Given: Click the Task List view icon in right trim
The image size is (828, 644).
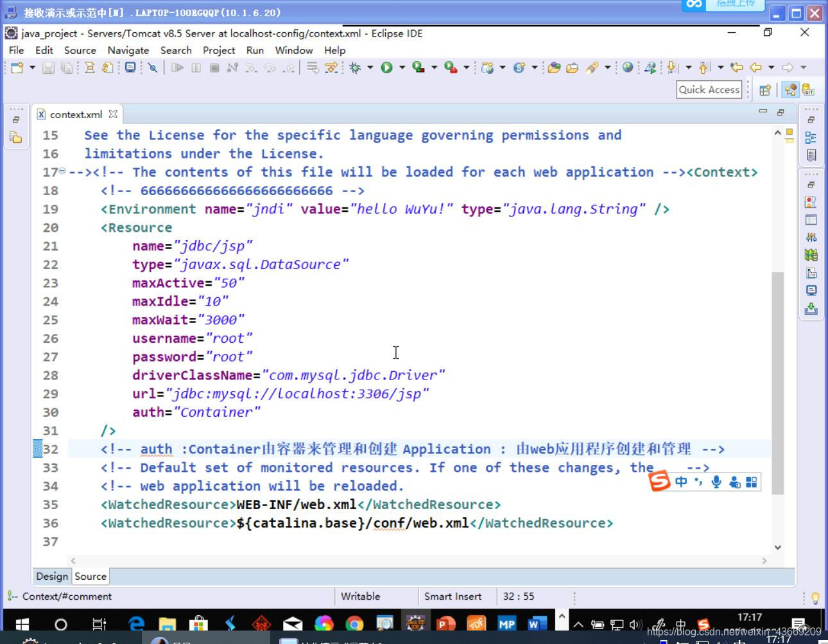Looking at the screenshot, I should [811, 155].
